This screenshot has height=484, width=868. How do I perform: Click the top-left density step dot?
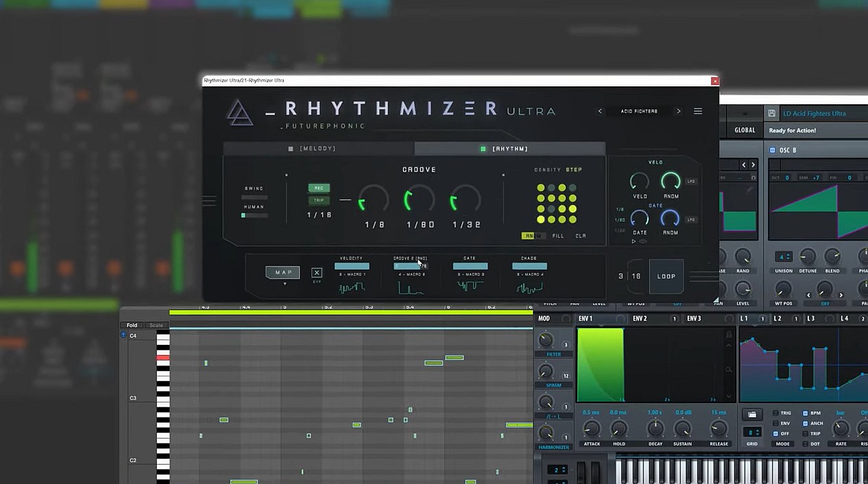(541, 188)
